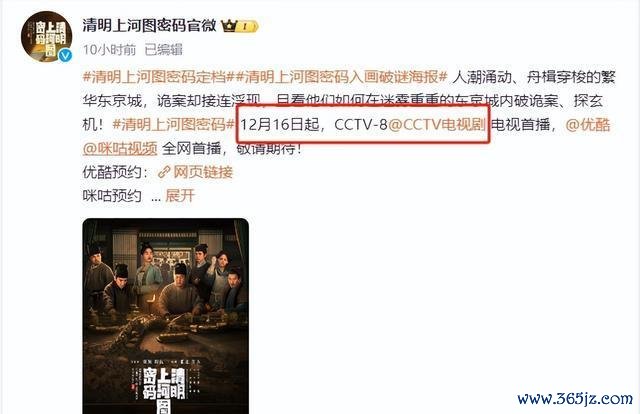The height and width of the screenshot is (414, 640).
Task: Click the 12月16日起 date text
Action: point(280,125)
